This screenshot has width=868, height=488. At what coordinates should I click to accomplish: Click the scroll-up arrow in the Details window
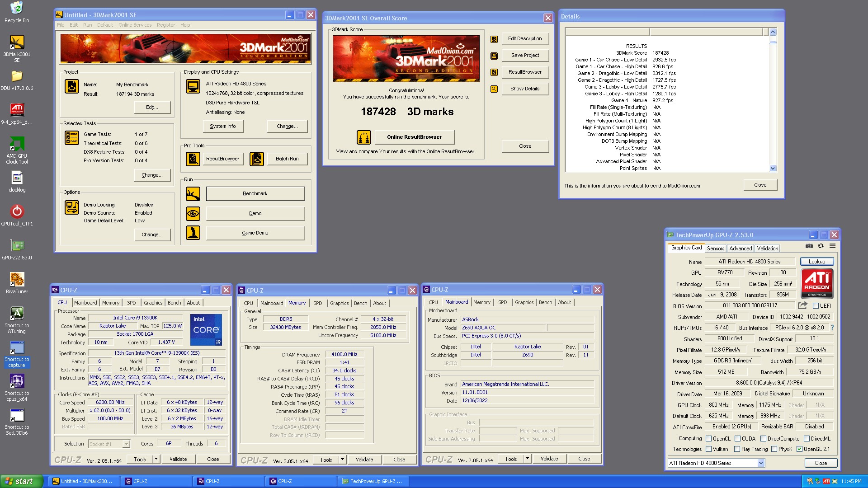coord(773,32)
